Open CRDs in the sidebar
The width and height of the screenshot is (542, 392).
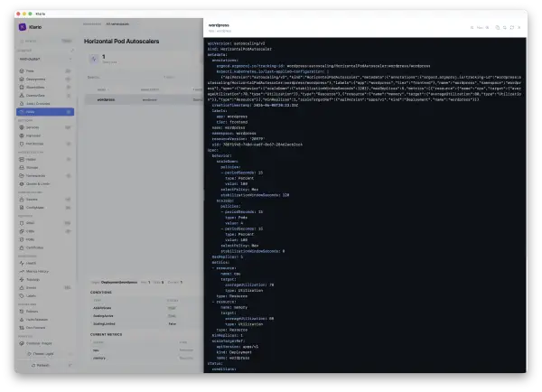(45, 231)
